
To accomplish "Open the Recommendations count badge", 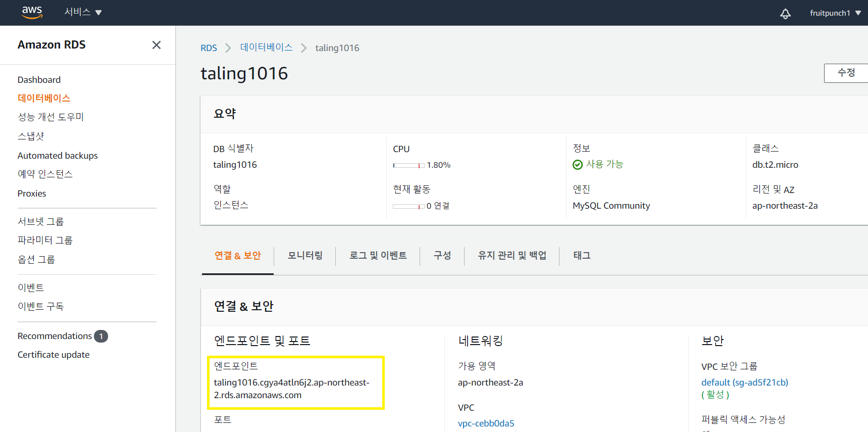I will click(x=101, y=336).
